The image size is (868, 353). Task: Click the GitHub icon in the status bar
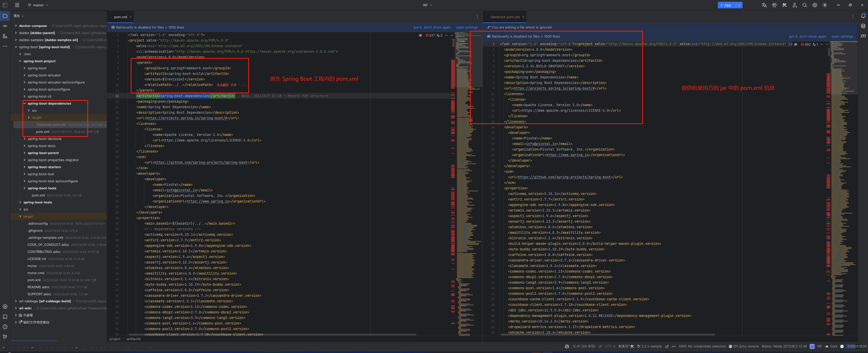click(567, 346)
